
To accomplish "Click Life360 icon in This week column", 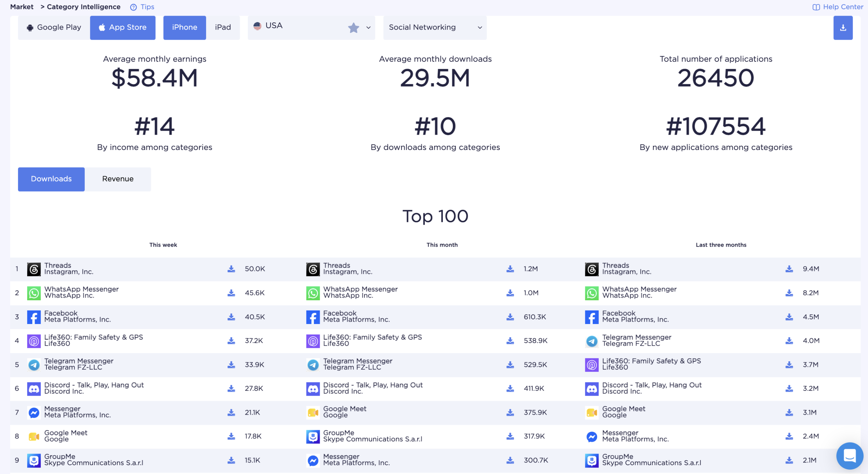I will coord(34,341).
